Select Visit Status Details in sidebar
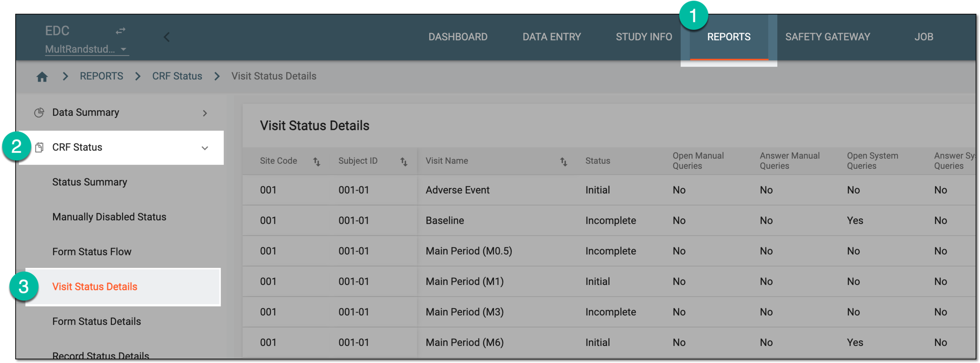Image resolution: width=980 pixels, height=363 pixels. [94, 287]
